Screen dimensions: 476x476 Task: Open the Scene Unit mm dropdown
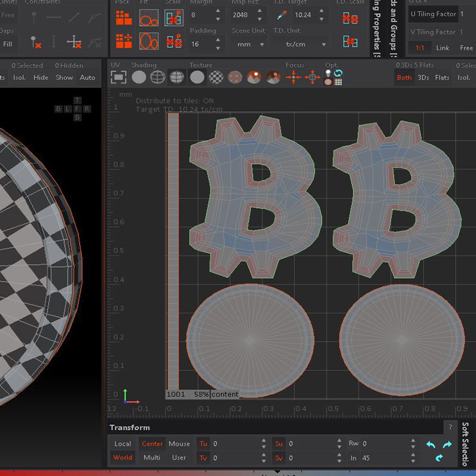coord(249,45)
